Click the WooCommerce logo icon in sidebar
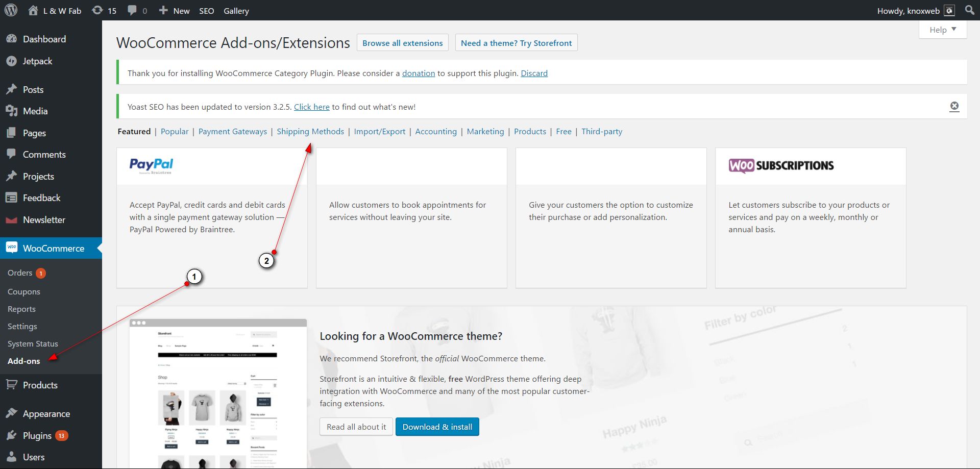Viewport: 980px width, 469px height. (x=12, y=248)
